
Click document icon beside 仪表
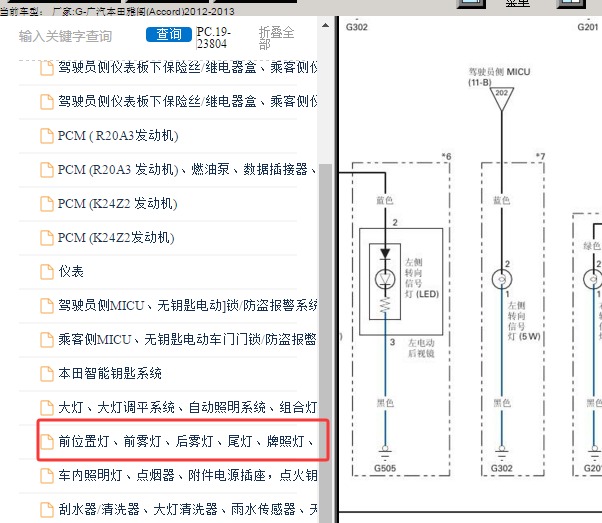click(47, 271)
